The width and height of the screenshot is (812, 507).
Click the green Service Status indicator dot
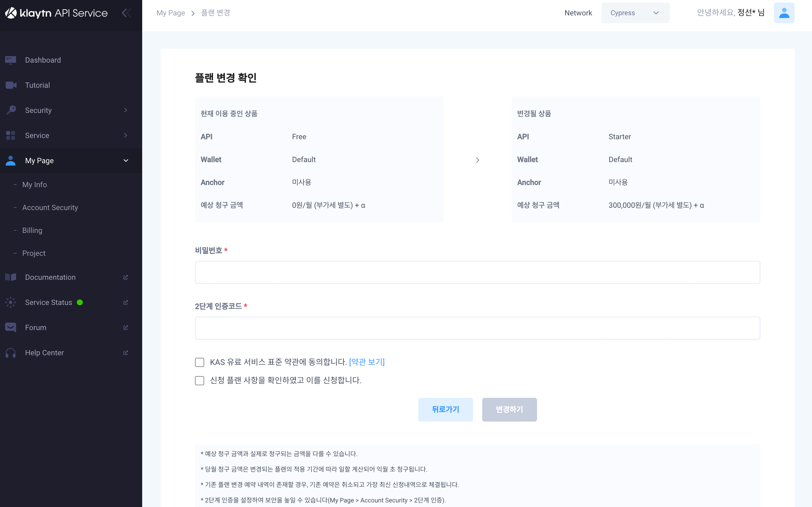point(80,302)
